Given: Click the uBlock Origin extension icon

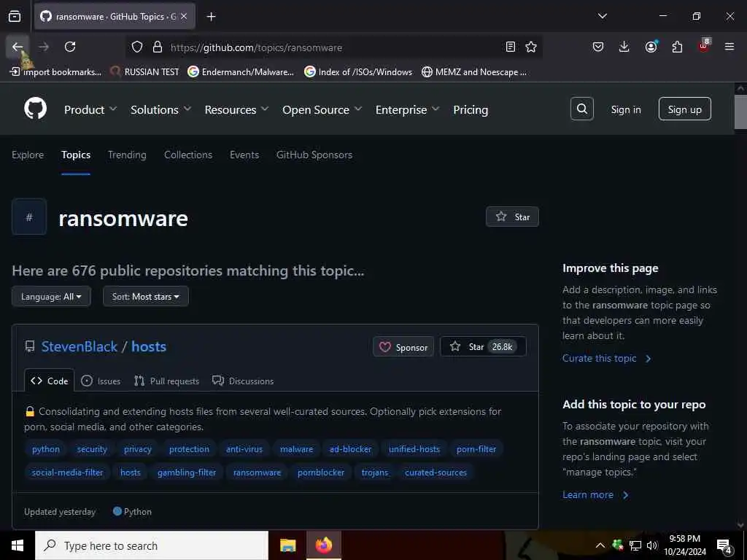Looking at the screenshot, I should (x=704, y=46).
